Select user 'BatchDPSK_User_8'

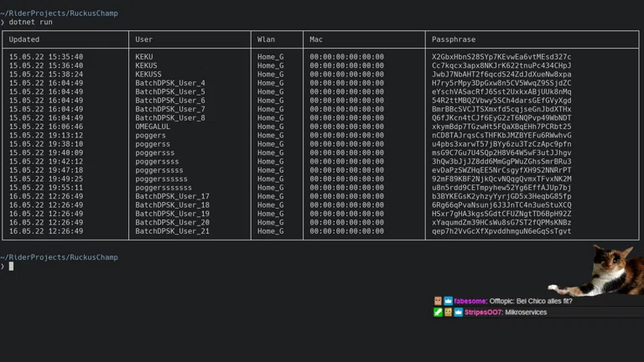tap(170, 118)
